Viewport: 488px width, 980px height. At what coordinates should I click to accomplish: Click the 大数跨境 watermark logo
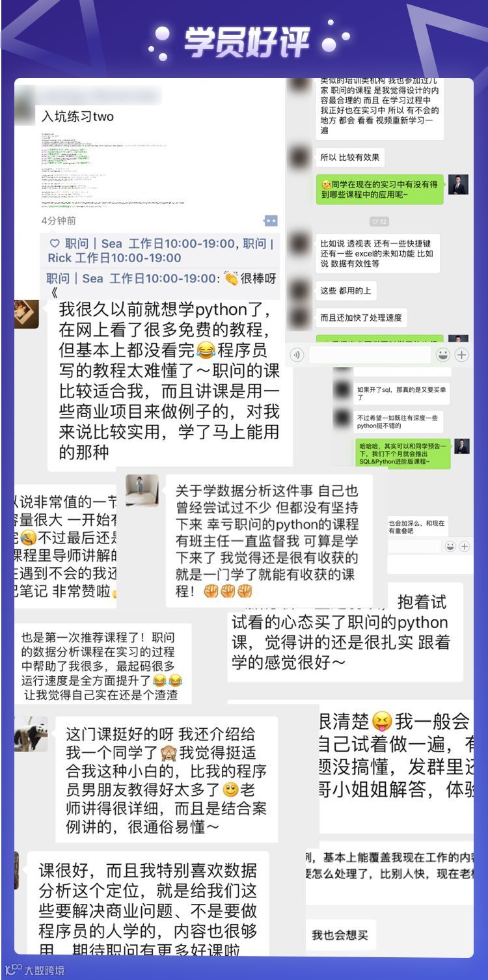(34, 970)
